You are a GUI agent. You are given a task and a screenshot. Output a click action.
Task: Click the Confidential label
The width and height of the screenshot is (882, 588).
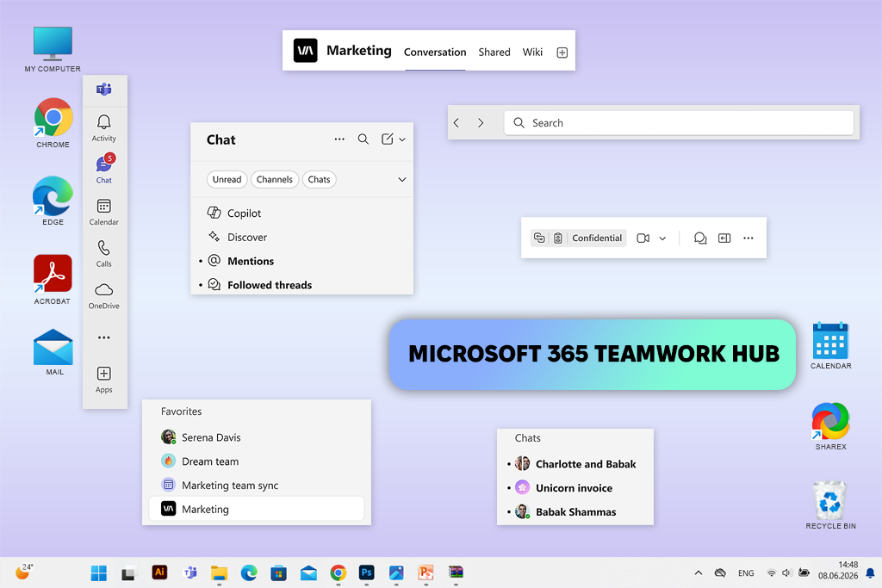pyautogui.click(x=597, y=238)
